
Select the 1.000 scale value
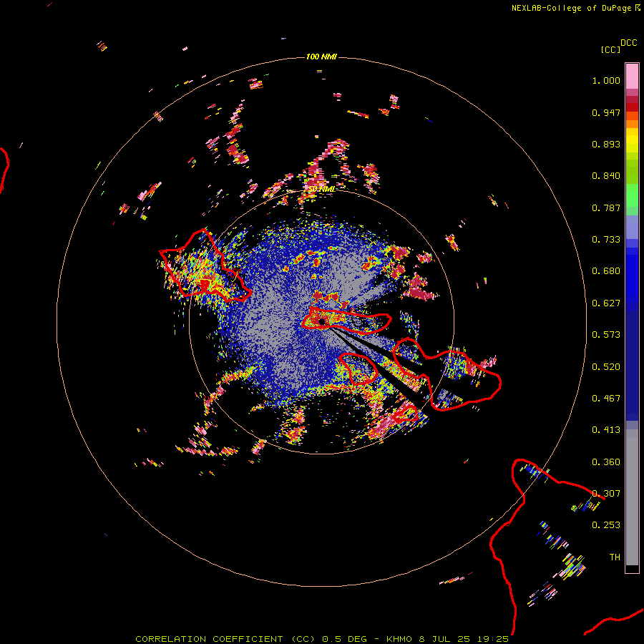pyautogui.click(x=606, y=80)
